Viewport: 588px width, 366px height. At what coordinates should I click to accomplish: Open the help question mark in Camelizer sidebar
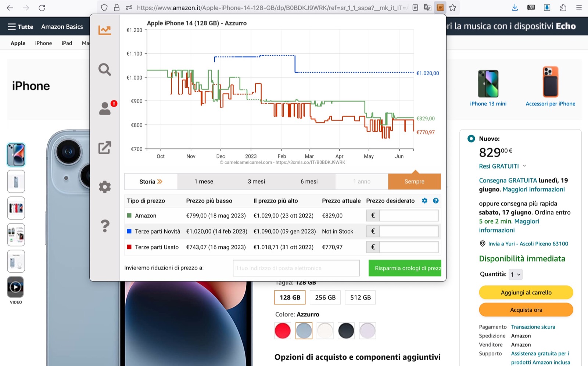coord(105,226)
